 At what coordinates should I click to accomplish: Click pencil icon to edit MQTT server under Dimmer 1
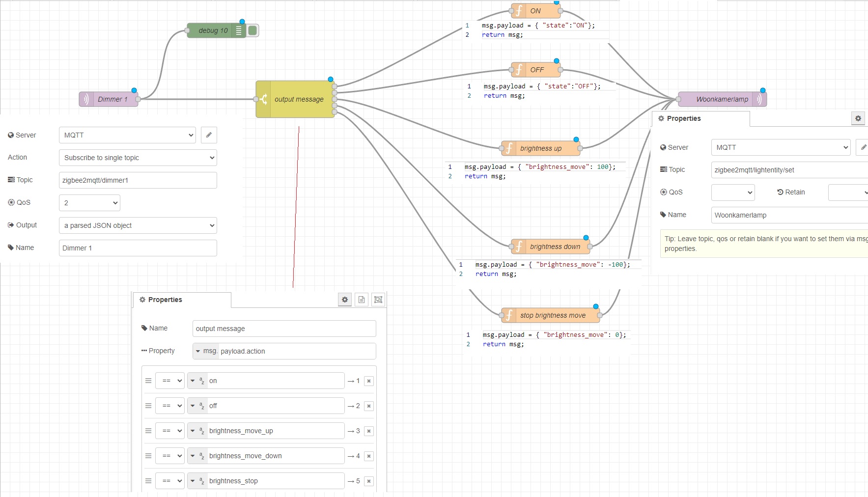(209, 135)
